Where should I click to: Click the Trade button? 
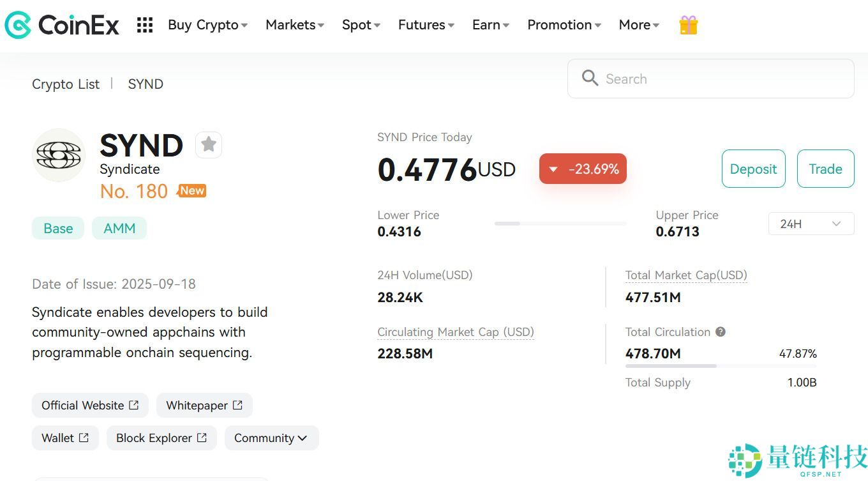coord(825,169)
